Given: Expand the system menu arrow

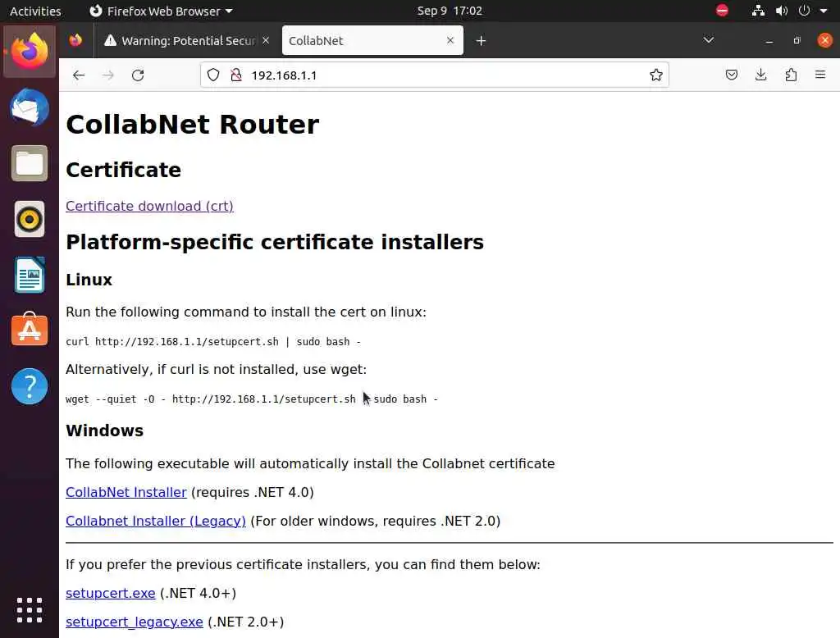Looking at the screenshot, I should (x=824, y=11).
